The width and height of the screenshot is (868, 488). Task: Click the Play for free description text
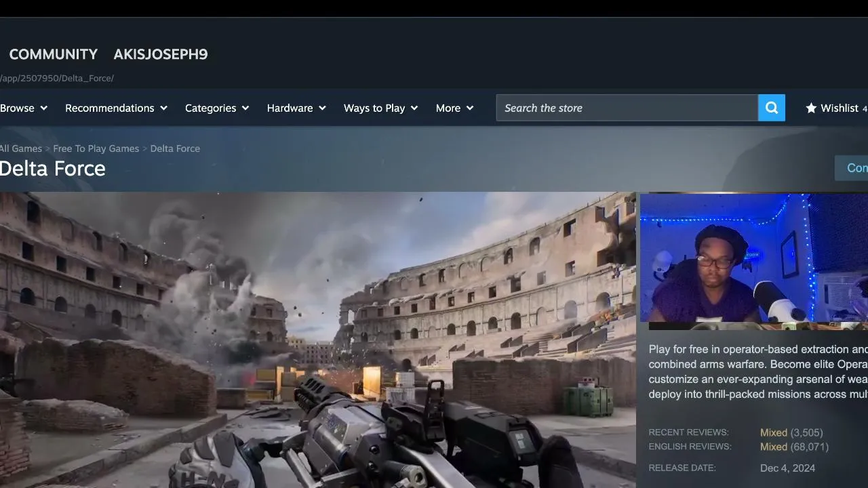[x=758, y=371]
